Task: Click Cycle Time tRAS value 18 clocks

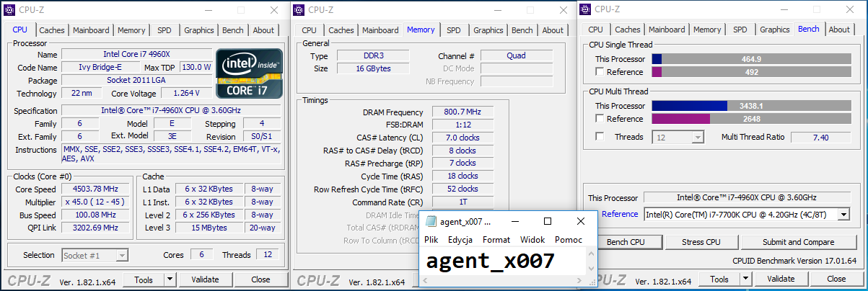Action: coord(463,176)
